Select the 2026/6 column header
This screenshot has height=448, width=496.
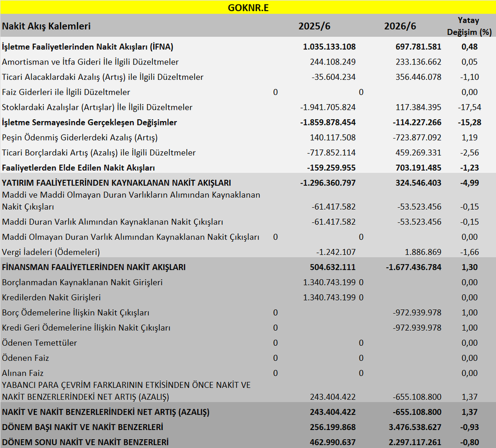pos(400,26)
